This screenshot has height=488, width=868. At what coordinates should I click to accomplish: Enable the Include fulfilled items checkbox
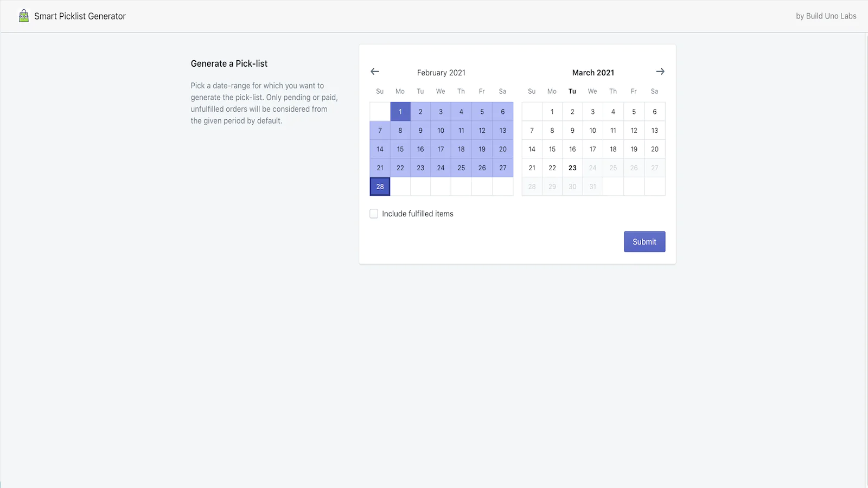tap(374, 214)
